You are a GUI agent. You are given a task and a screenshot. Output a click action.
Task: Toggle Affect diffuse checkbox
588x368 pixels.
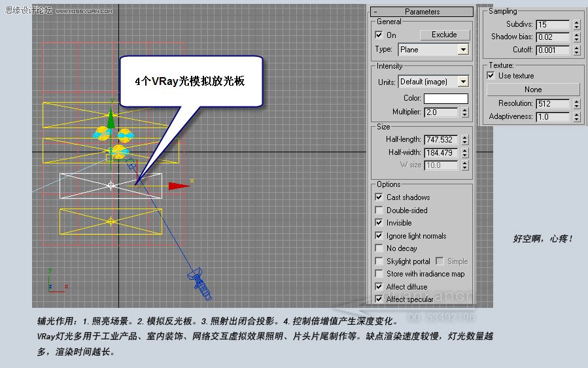coord(379,287)
